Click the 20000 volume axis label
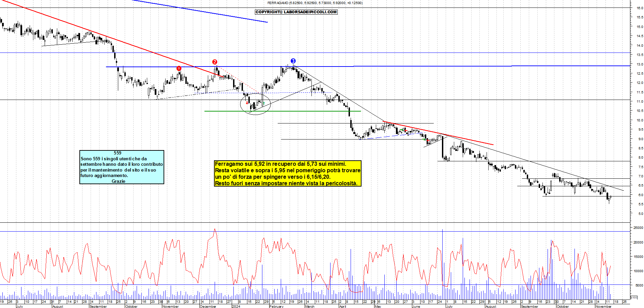Screen dimensions: 644x308 (x=638, y=243)
